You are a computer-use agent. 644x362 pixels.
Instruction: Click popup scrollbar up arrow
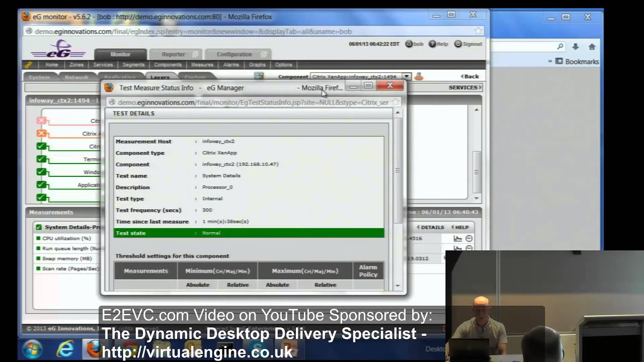(397, 113)
